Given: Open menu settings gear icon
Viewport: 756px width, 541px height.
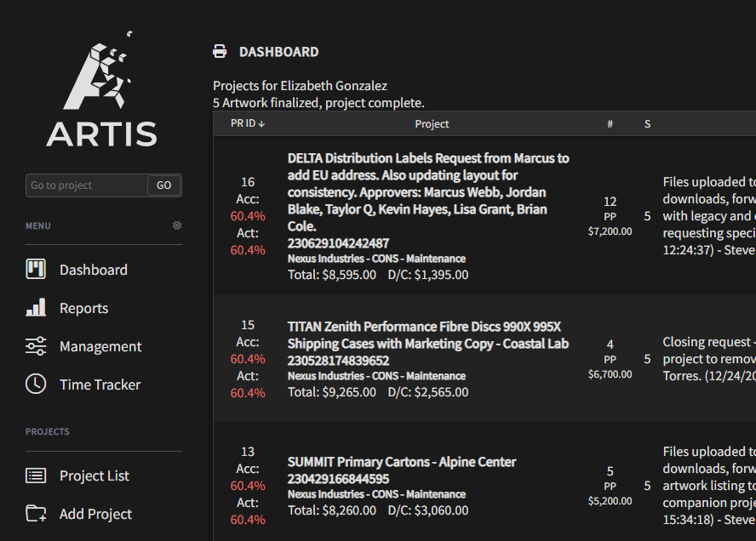Looking at the screenshot, I should (x=177, y=225).
